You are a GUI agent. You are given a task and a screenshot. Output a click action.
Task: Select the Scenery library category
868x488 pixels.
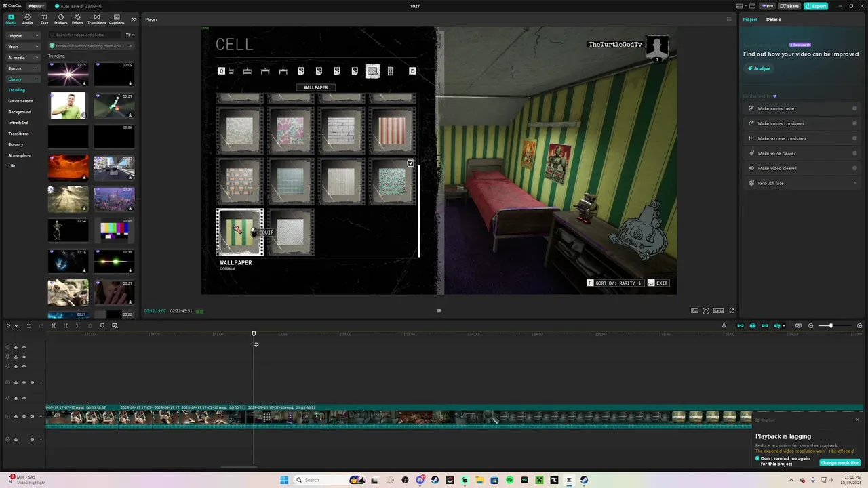tap(16, 144)
